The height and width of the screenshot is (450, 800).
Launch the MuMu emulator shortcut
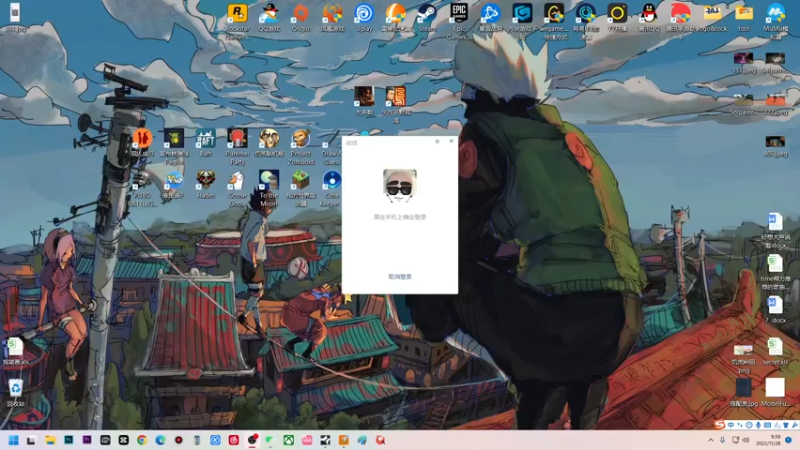click(x=775, y=20)
